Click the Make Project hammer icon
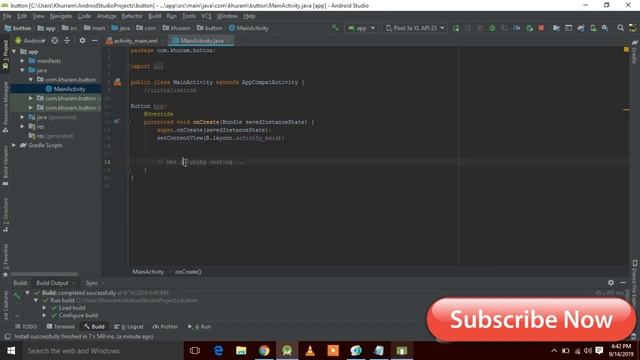Viewport: 640px width, 360px height. coord(335,28)
